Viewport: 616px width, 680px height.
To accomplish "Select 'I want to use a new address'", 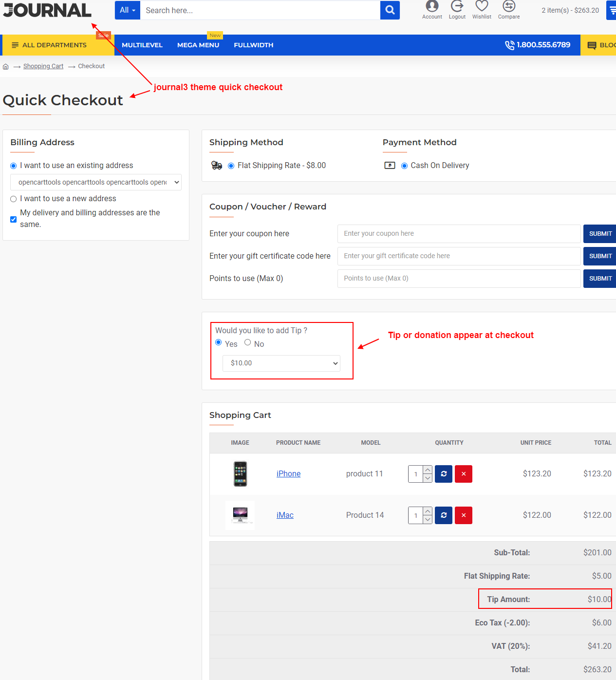I will 13,198.
